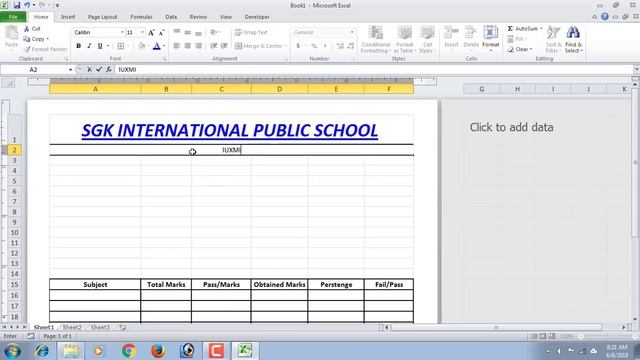Screen dimensions: 640x360
Task: Open Google Chrome from the taskbar
Action: (129, 351)
